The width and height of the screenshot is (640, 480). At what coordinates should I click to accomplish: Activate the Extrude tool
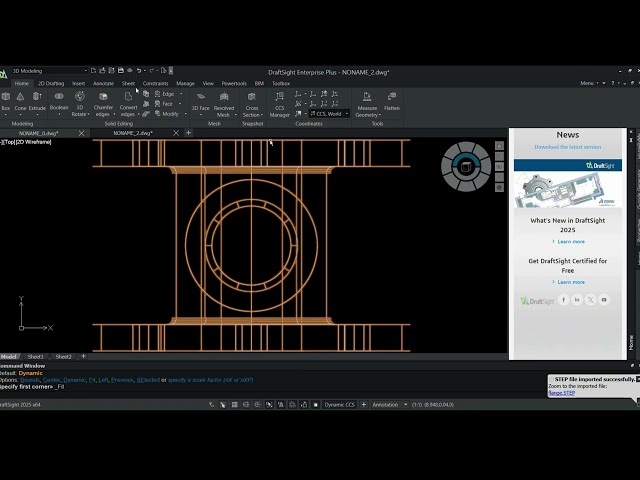point(37,100)
